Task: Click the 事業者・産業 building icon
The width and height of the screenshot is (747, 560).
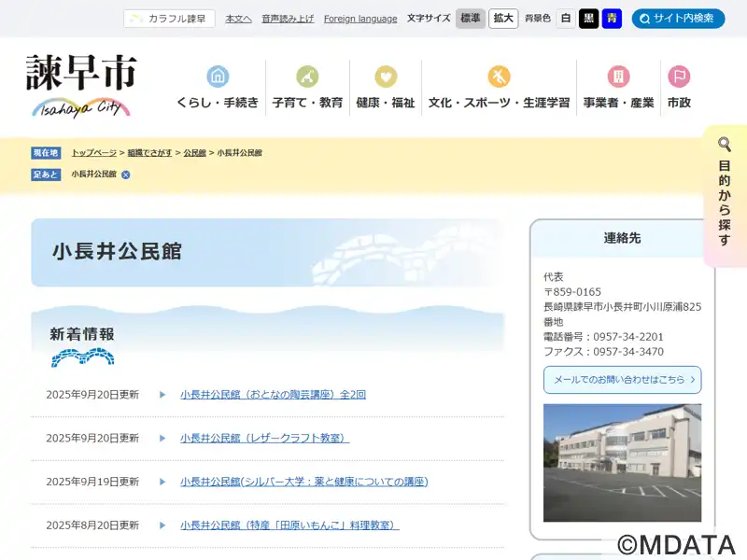Action: coord(618,77)
